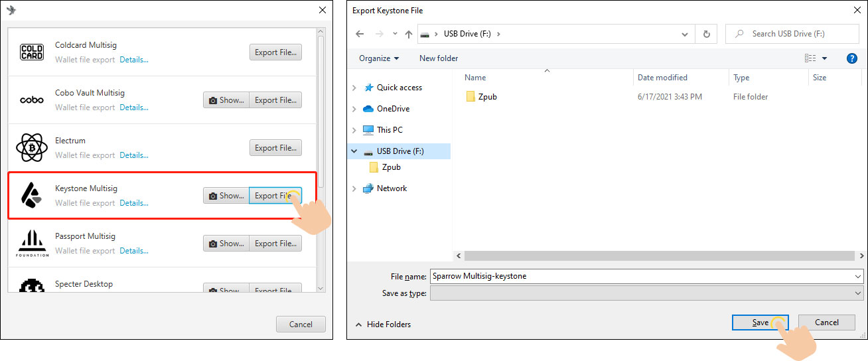The width and height of the screenshot is (868, 361).
Task: Cancel the Sparrow export dialog
Action: point(301,325)
